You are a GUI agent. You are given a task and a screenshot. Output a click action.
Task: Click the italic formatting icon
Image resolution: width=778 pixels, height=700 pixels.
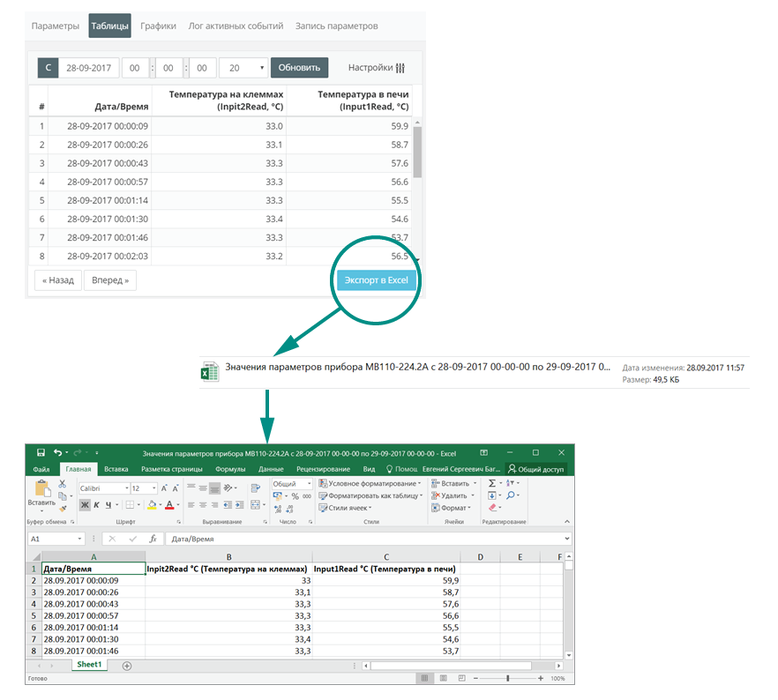point(96,505)
